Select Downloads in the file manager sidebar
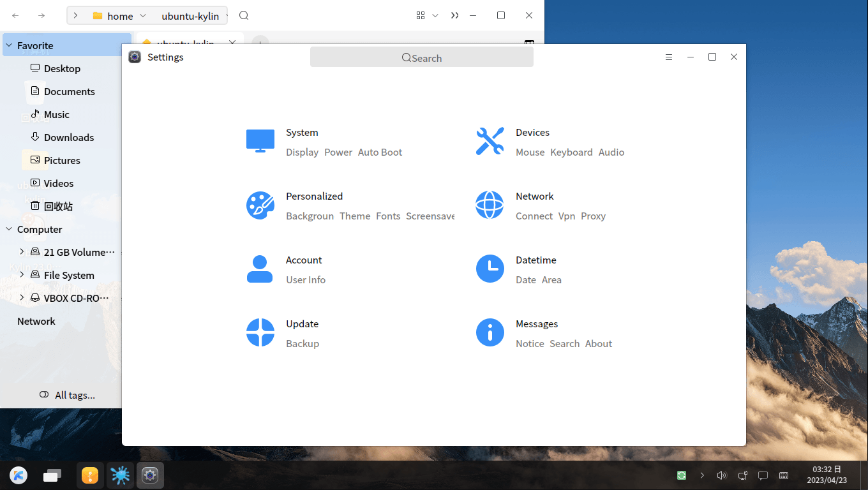Screen dimensions: 868x490 68,137
